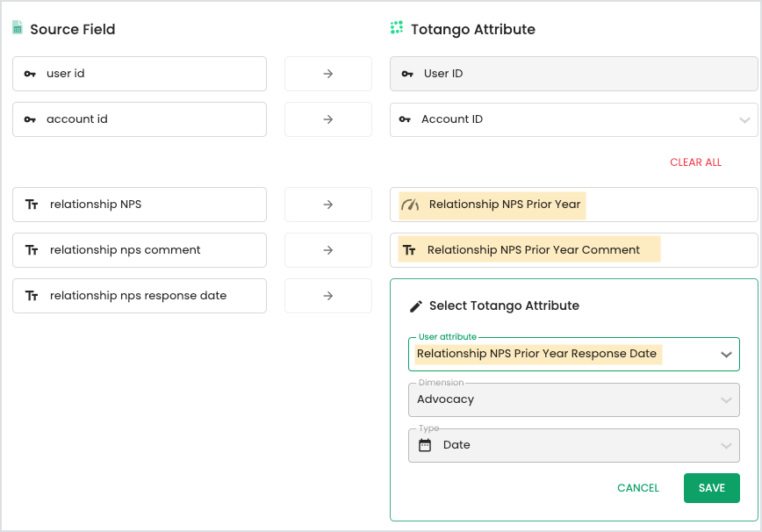The width and height of the screenshot is (762, 532).
Task: Click the gauge icon beside Relationship NPS Prior Year
Action: (x=410, y=205)
